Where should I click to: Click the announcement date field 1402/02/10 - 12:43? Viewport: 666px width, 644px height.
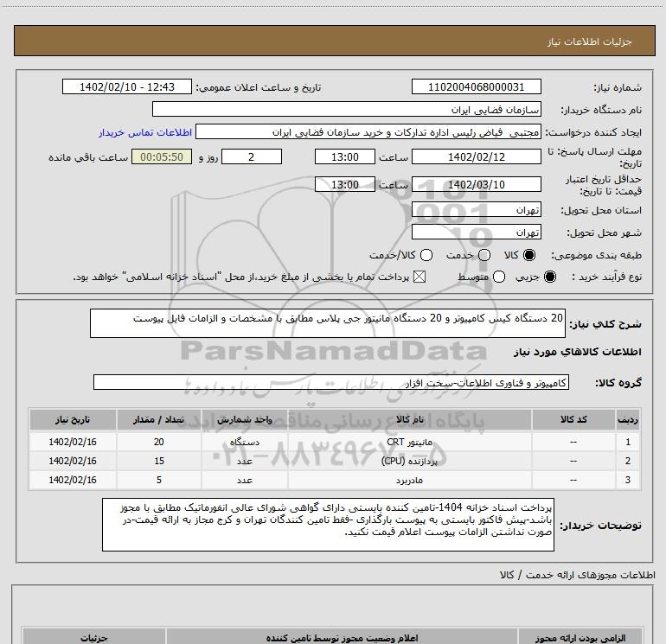click(x=127, y=86)
